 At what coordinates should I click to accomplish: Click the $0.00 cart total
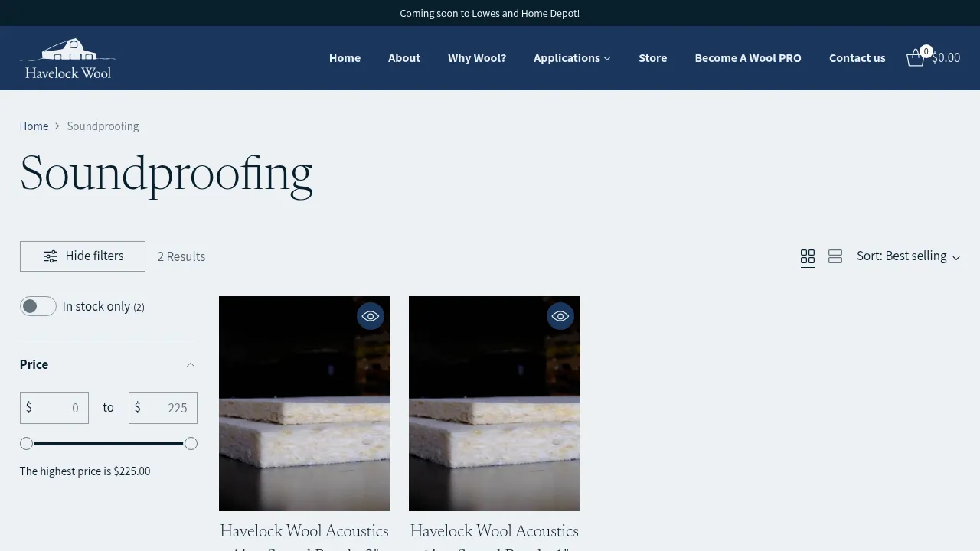coord(946,58)
